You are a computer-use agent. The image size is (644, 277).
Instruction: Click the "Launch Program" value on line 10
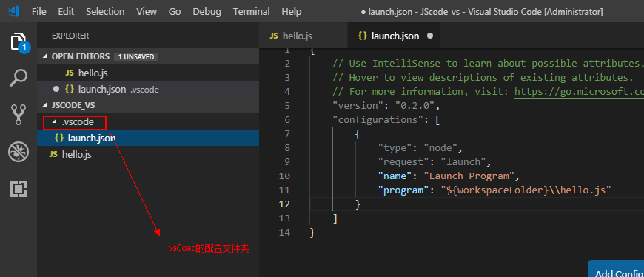(469, 176)
